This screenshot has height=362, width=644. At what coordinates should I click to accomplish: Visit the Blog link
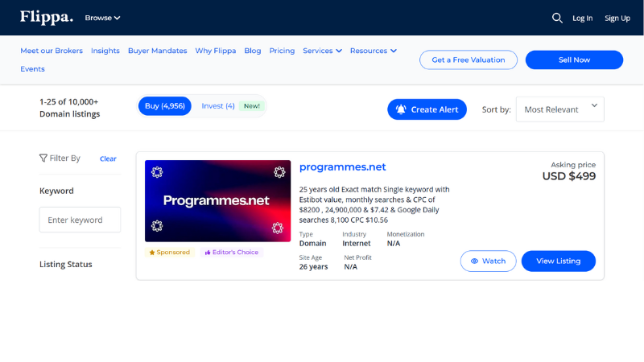[253, 51]
